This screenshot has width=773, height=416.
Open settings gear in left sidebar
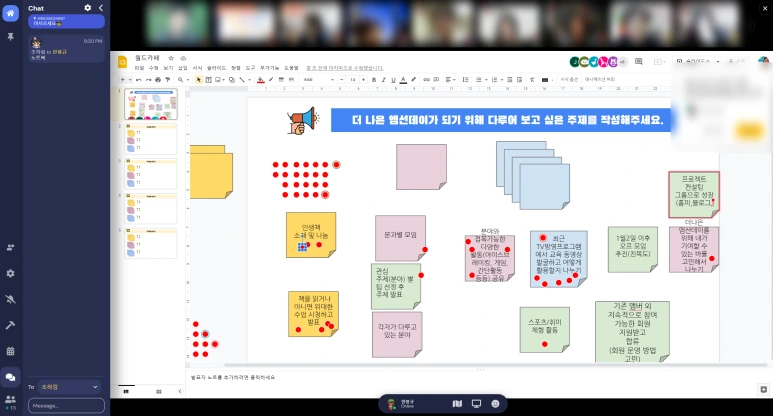pyautogui.click(x=10, y=274)
